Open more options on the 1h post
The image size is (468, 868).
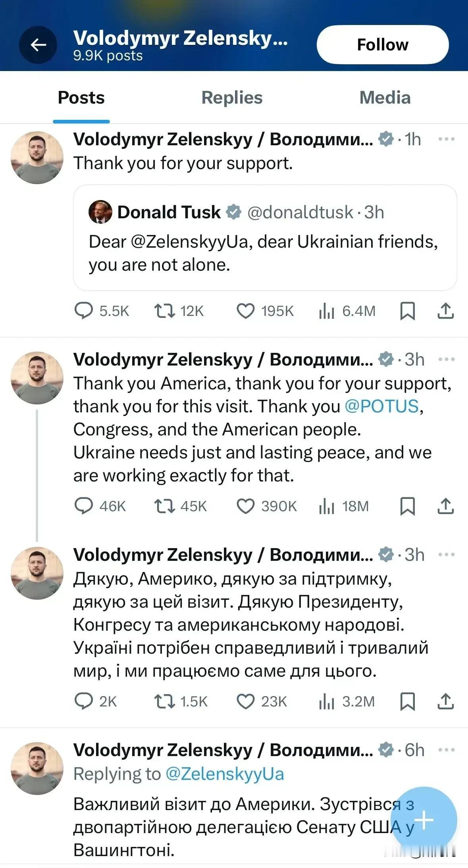coord(446,139)
